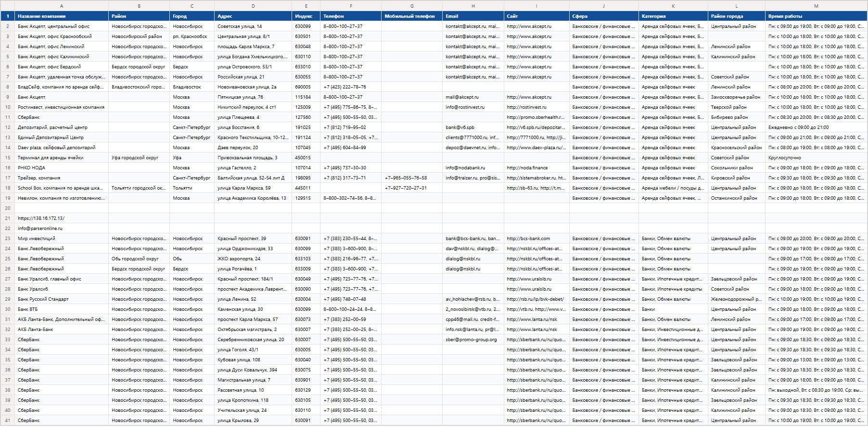
Task: Select column M header letter
Action: 816,6
